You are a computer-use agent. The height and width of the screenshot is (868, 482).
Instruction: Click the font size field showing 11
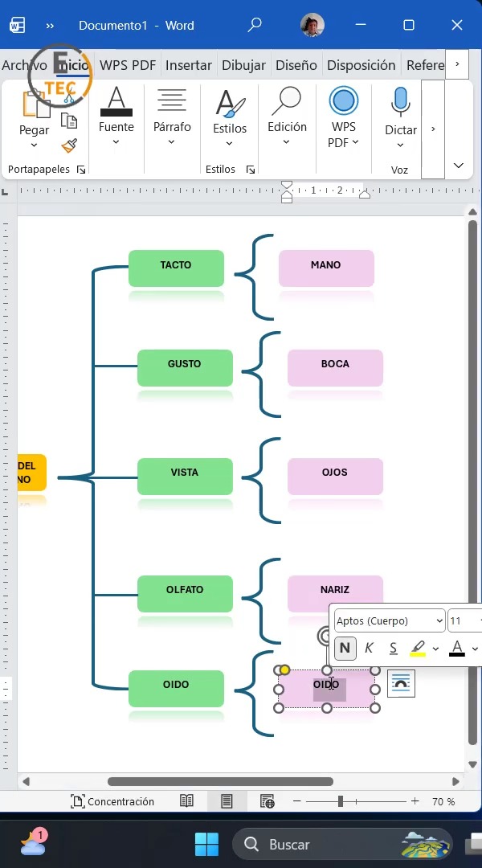[x=464, y=620]
